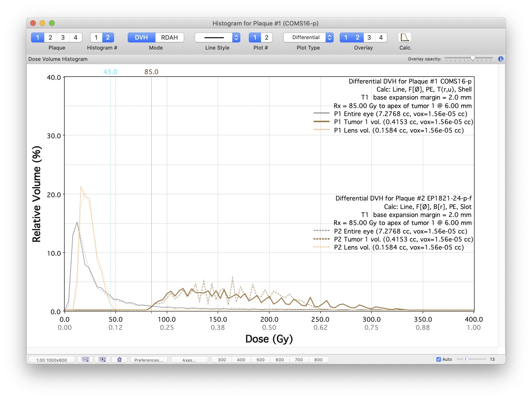Screen dimensions: 532x399
Task: Select Plaque 2 tab
Action: point(50,37)
